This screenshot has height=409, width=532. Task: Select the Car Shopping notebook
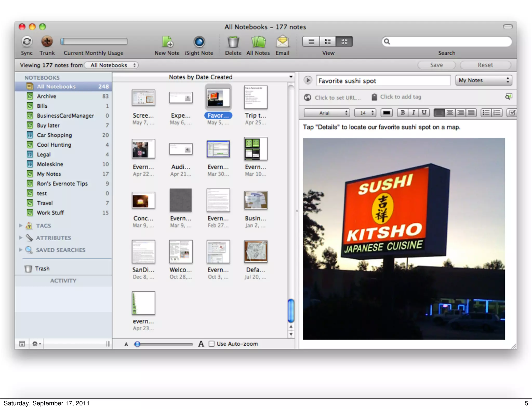54,135
